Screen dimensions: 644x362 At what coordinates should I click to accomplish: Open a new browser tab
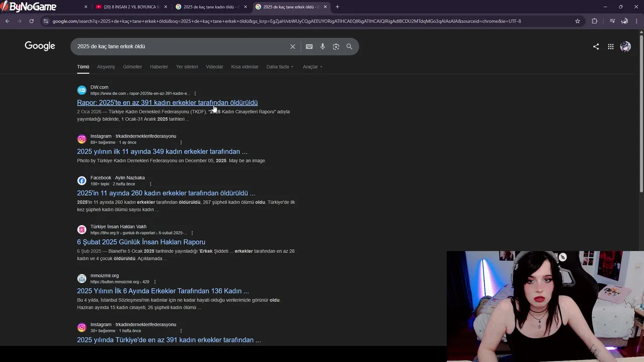(x=337, y=7)
